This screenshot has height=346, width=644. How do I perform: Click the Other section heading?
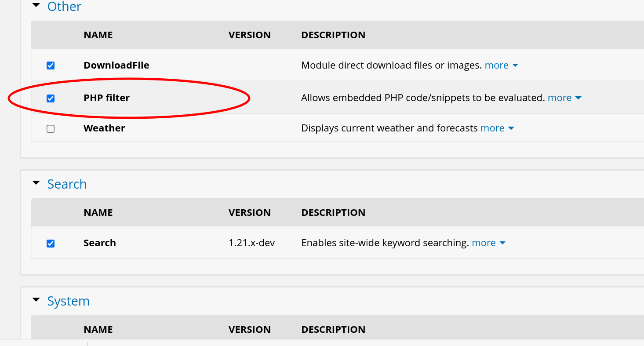pos(64,7)
